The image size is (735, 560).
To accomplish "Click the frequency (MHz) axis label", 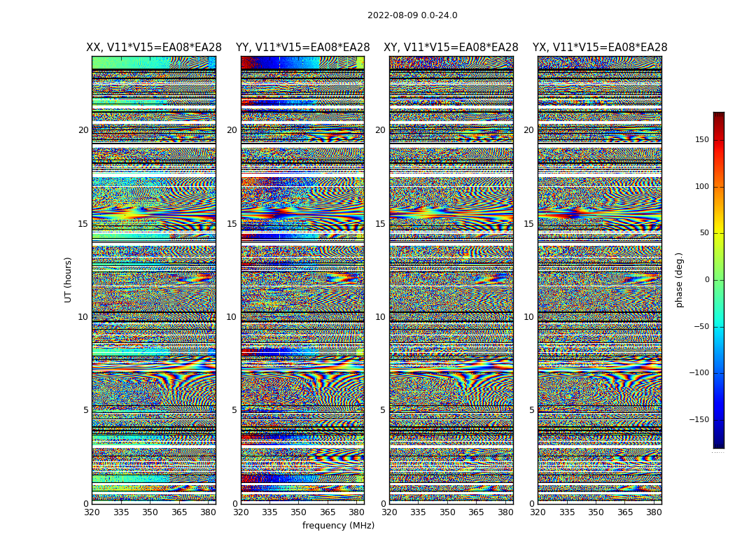I will tap(338, 525).
